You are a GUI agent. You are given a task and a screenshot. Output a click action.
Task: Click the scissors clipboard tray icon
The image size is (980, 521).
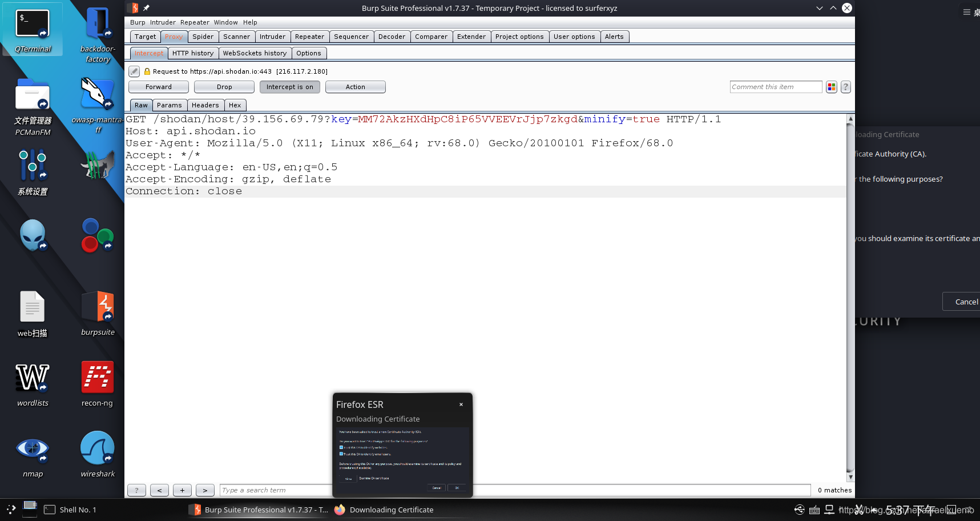[x=859, y=510]
